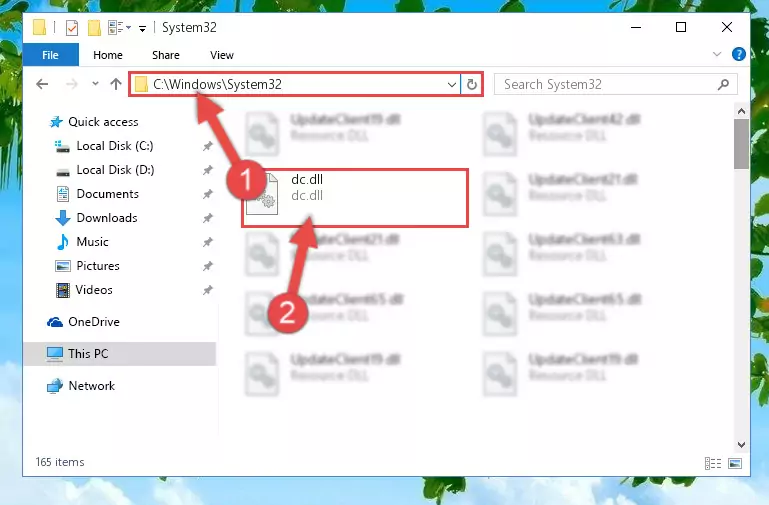Click the vertical scrollbar up arrow
Image resolution: width=769 pixels, height=505 pixels.
741,111
